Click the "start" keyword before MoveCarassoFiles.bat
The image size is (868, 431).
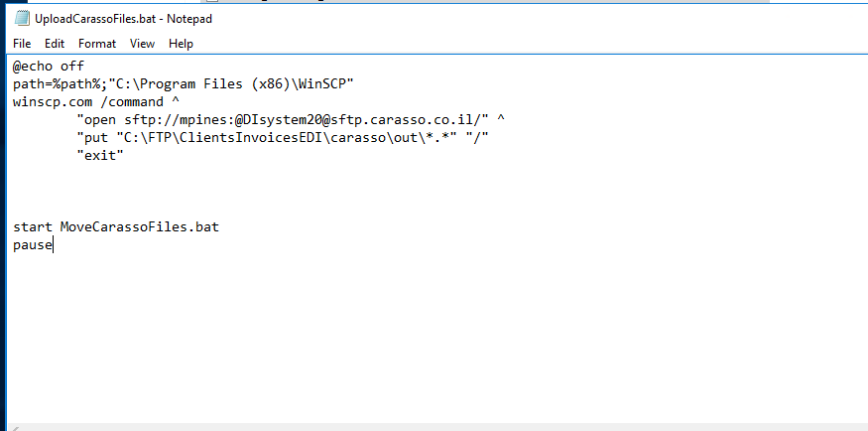(x=33, y=227)
